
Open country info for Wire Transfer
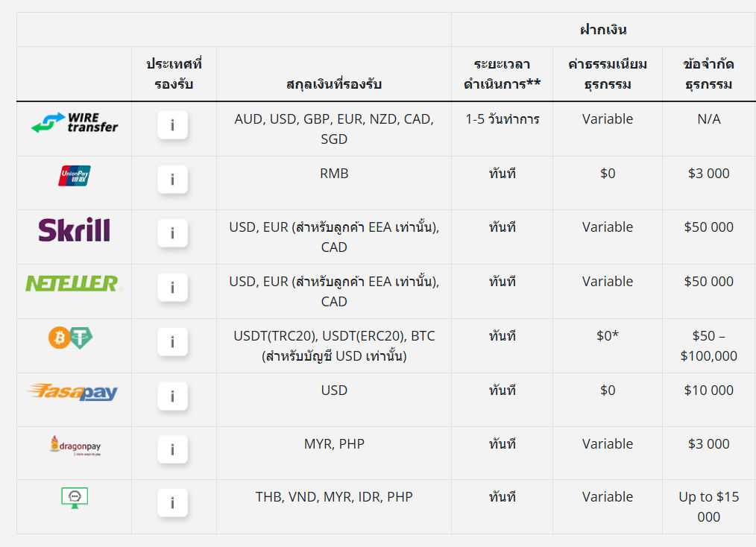tap(172, 125)
